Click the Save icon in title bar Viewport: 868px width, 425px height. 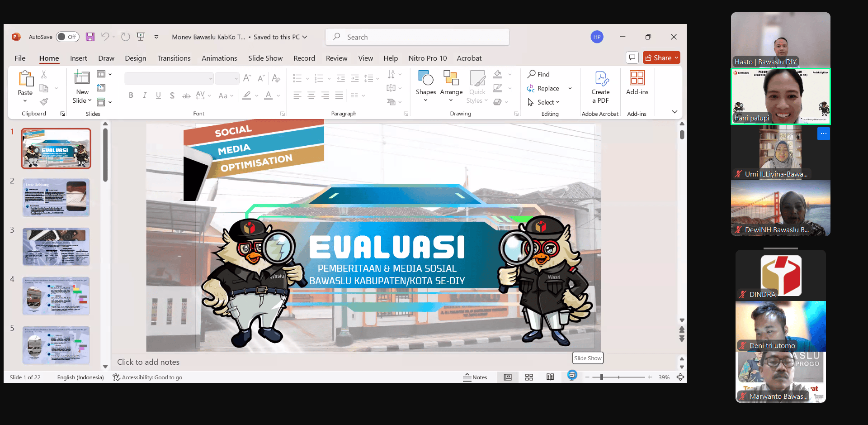point(90,37)
